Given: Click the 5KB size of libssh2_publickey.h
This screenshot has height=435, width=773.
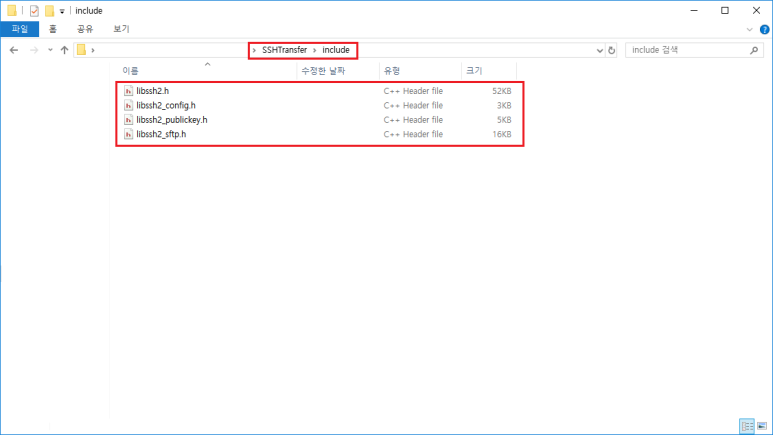Looking at the screenshot, I should click(x=504, y=119).
